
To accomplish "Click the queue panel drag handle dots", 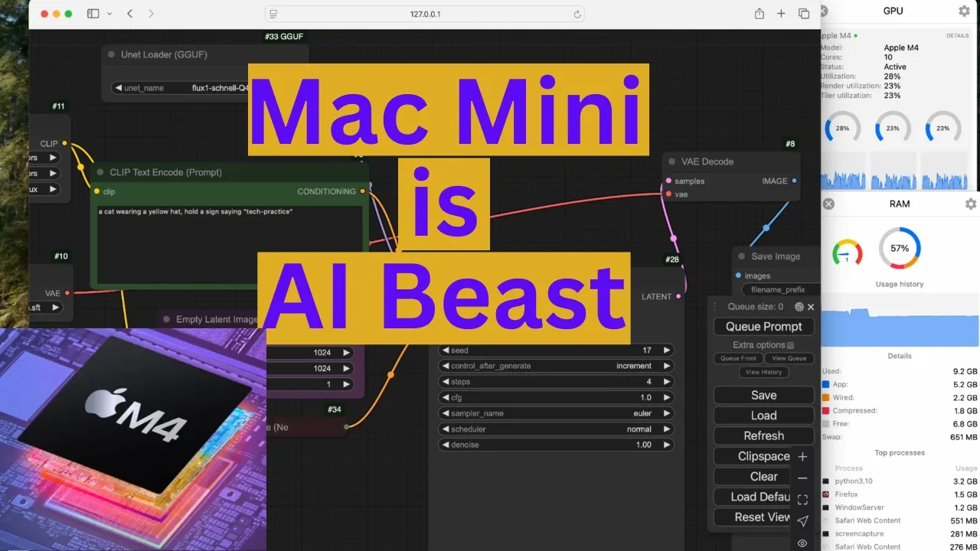I will pyautogui.click(x=716, y=306).
